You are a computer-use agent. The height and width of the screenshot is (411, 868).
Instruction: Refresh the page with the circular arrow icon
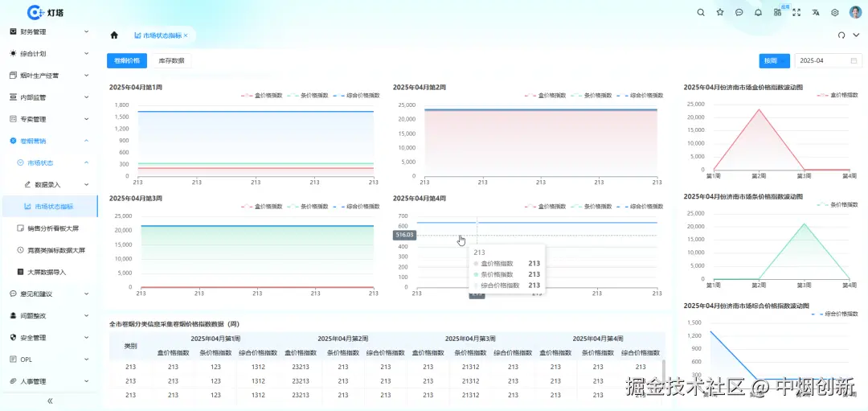click(841, 35)
